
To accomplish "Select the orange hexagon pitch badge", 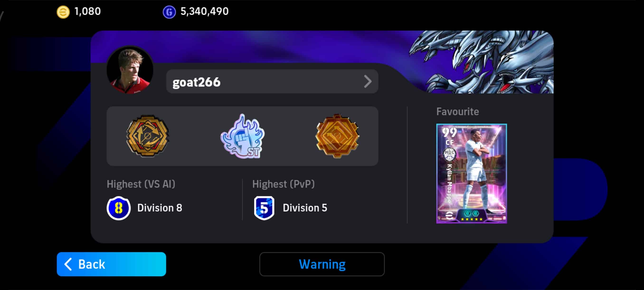I will tap(337, 136).
